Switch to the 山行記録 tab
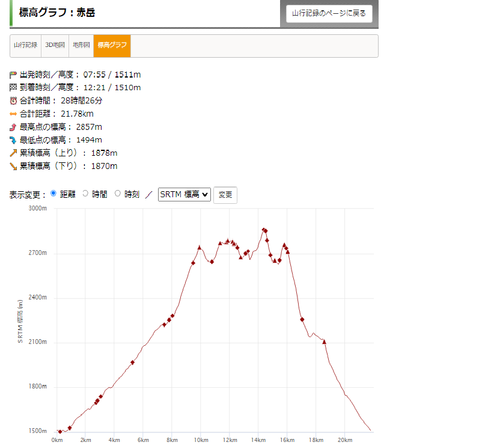Image resolution: width=497 pixels, height=448 pixels. click(x=26, y=46)
